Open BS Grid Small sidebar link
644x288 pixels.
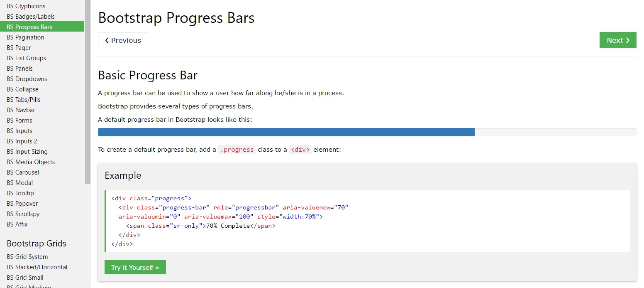tap(25, 278)
